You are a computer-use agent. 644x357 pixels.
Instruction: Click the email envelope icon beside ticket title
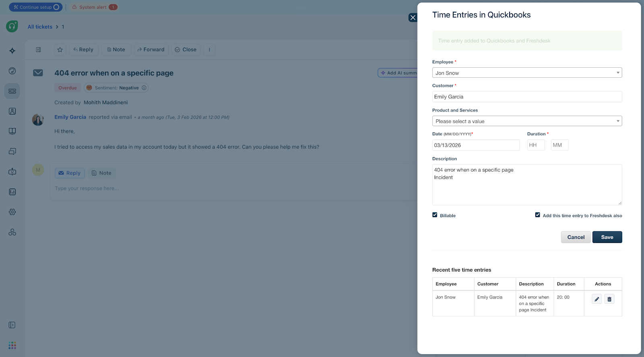tap(38, 73)
